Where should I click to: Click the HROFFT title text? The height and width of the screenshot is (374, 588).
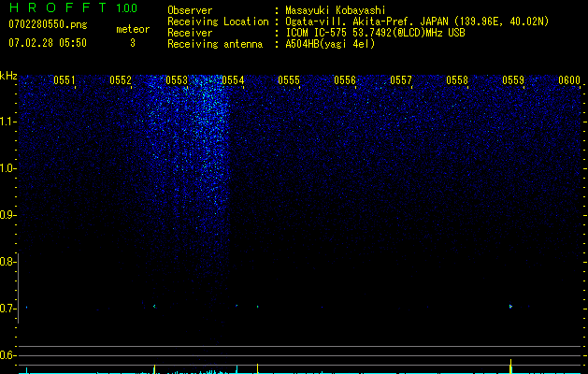pyautogui.click(x=58, y=7)
